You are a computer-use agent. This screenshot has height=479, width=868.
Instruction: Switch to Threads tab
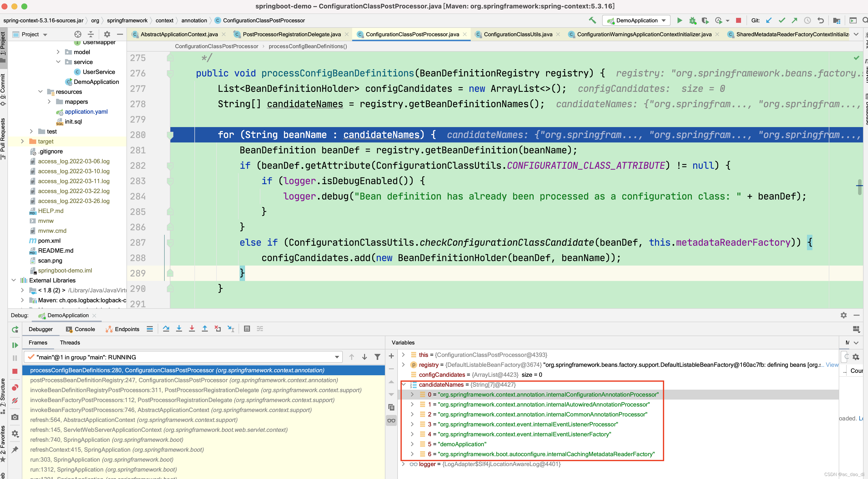(x=70, y=343)
